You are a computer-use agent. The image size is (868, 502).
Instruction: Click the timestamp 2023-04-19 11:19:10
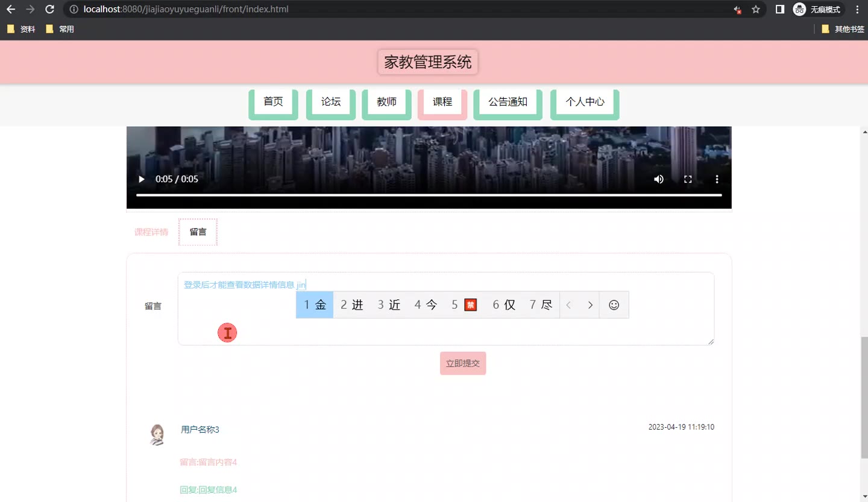point(681,427)
